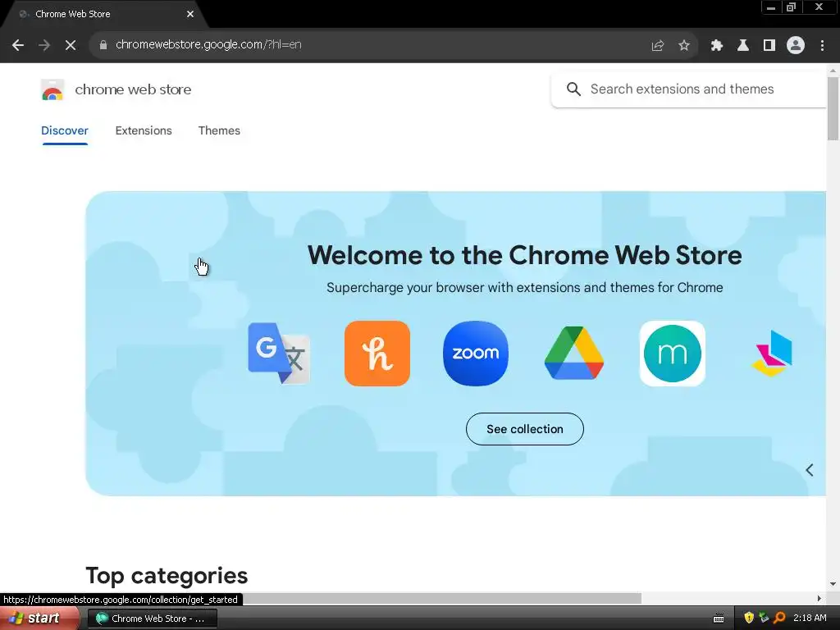This screenshot has height=630, width=840.
Task: Click the 'Top categories' heading
Action: point(167,576)
